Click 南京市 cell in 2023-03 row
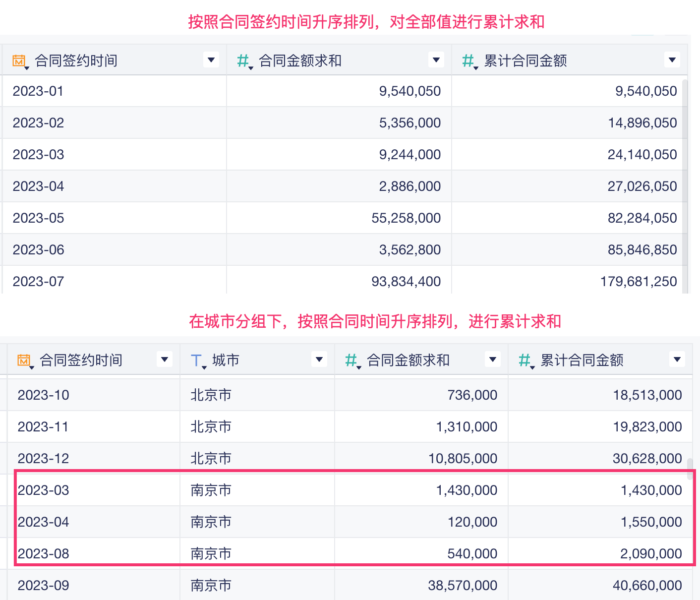Viewport: 700px width, 600px height. pyautogui.click(x=211, y=490)
